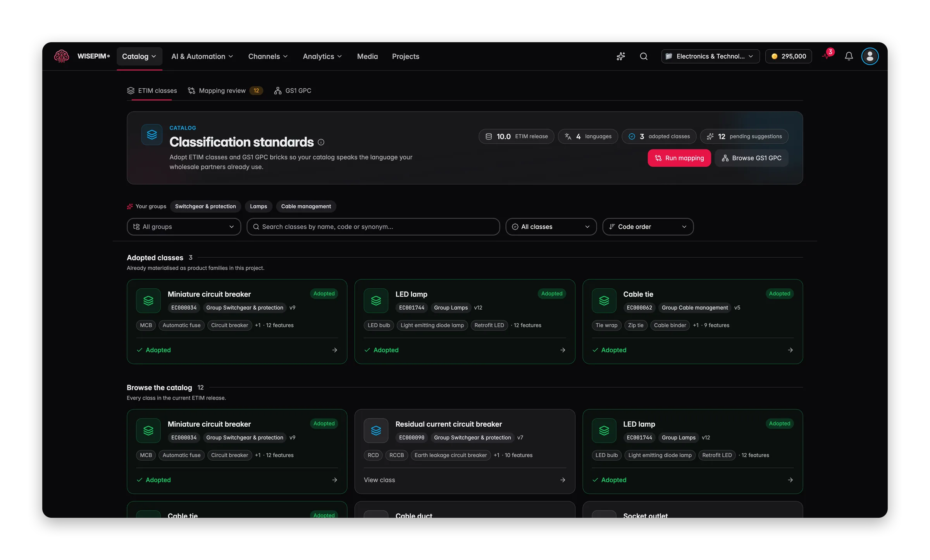Image resolution: width=930 pixels, height=560 pixels.
Task: Click Cable tie class icon in Adopted classes
Action: pos(604,300)
